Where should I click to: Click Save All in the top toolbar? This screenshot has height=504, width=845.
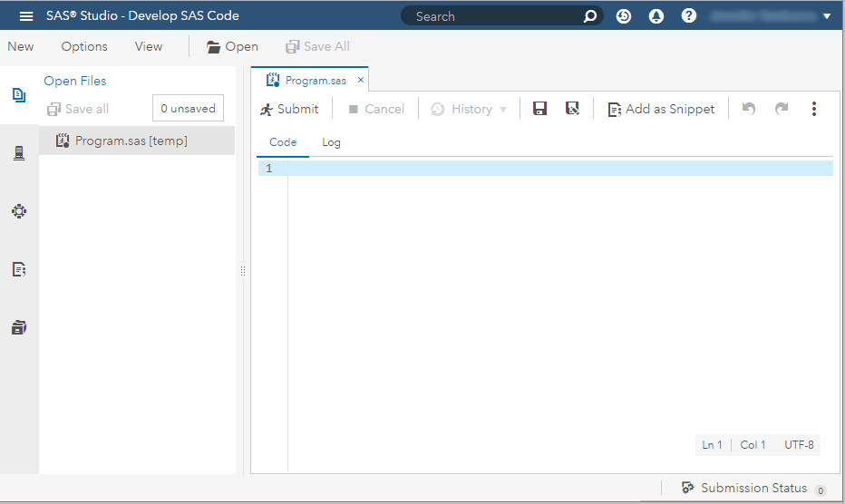(x=318, y=47)
